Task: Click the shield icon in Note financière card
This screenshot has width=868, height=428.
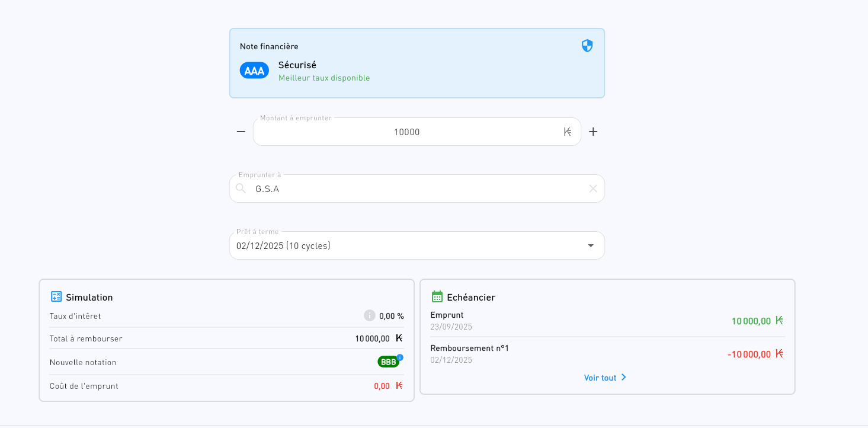Action: 587,46
